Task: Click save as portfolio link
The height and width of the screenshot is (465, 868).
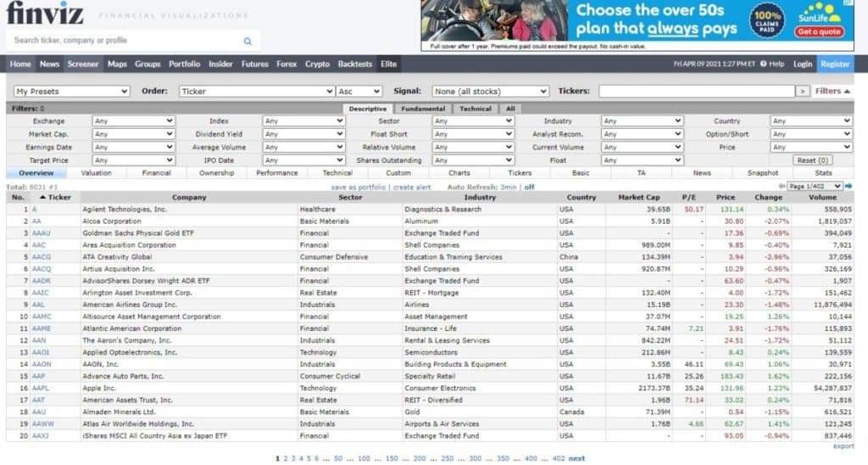Action: click(x=359, y=188)
